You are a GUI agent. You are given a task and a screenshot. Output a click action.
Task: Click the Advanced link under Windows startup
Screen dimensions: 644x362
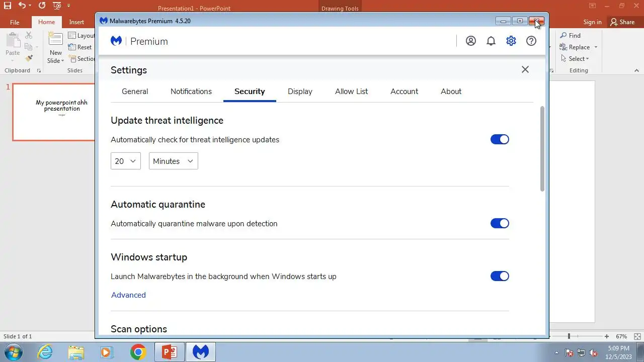[128, 295]
